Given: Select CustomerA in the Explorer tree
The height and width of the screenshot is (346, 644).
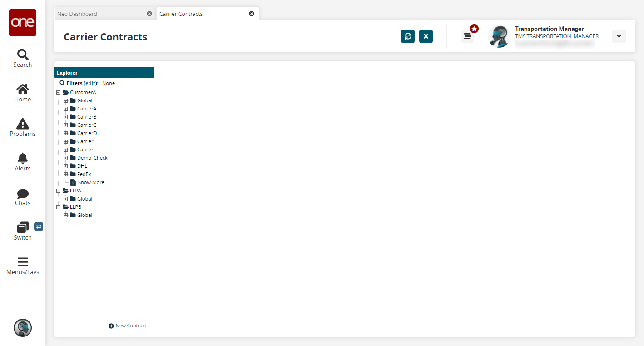Looking at the screenshot, I should 83,92.
